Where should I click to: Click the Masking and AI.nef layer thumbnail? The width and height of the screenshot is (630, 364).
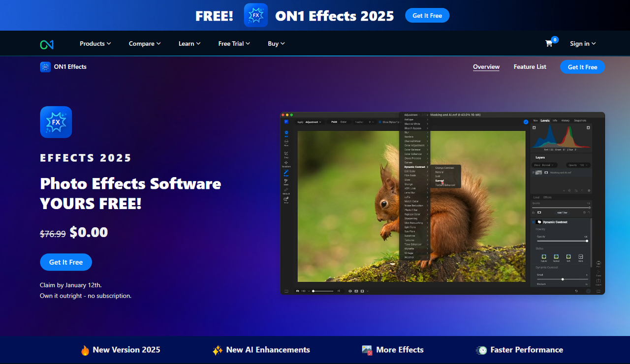pyautogui.click(x=538, y=173)
